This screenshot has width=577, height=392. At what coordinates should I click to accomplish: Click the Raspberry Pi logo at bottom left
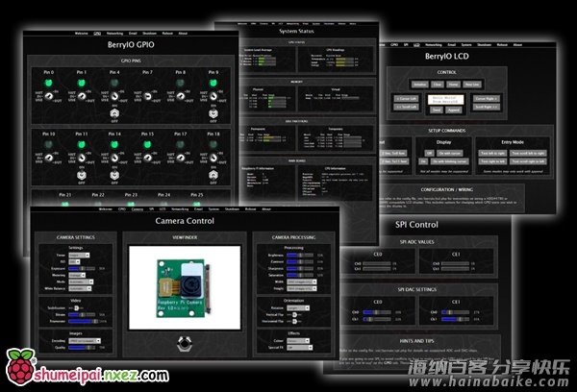tap(20, 367)
